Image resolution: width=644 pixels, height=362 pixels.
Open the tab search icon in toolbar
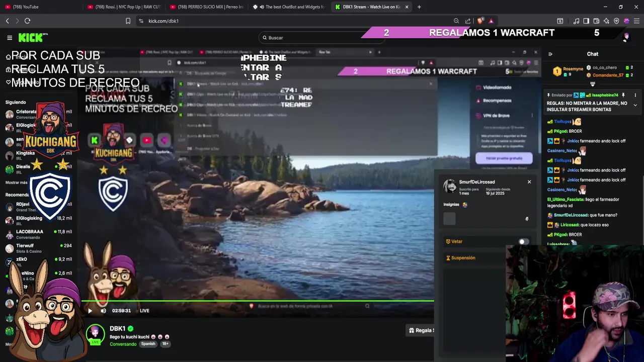[560, 21]
